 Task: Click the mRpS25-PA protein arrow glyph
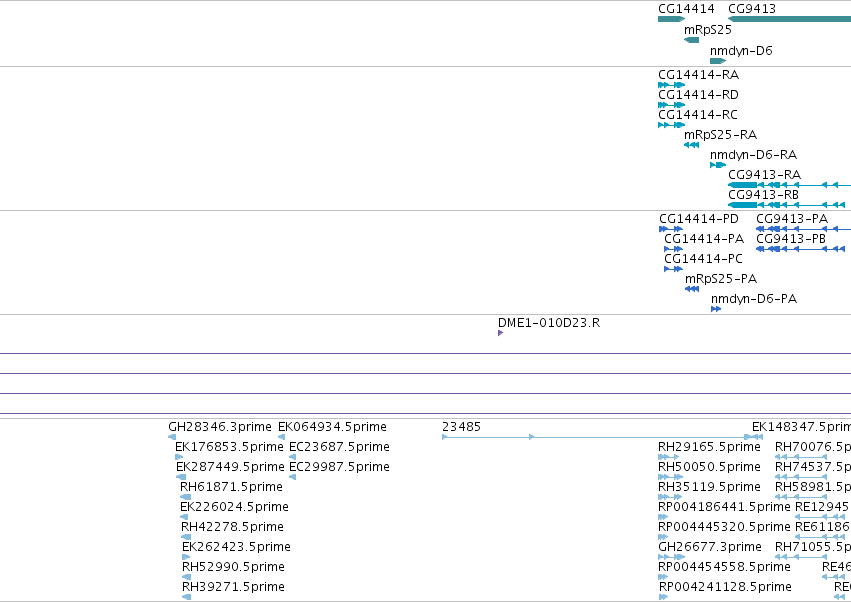click(692, 289)
